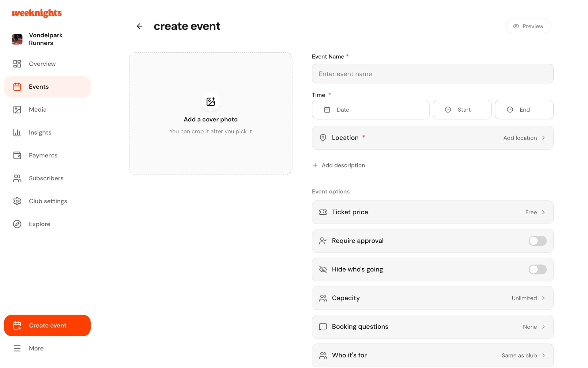Screen dimensions: 588x368
Task: Click the clock icon in Start field
Action: tap(448, 109)
